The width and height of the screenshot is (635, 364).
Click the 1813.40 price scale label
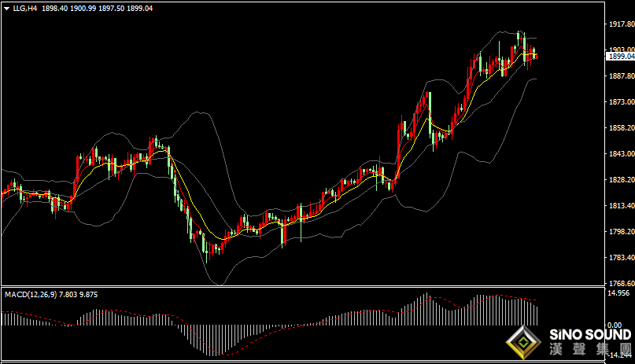[622, 206]
